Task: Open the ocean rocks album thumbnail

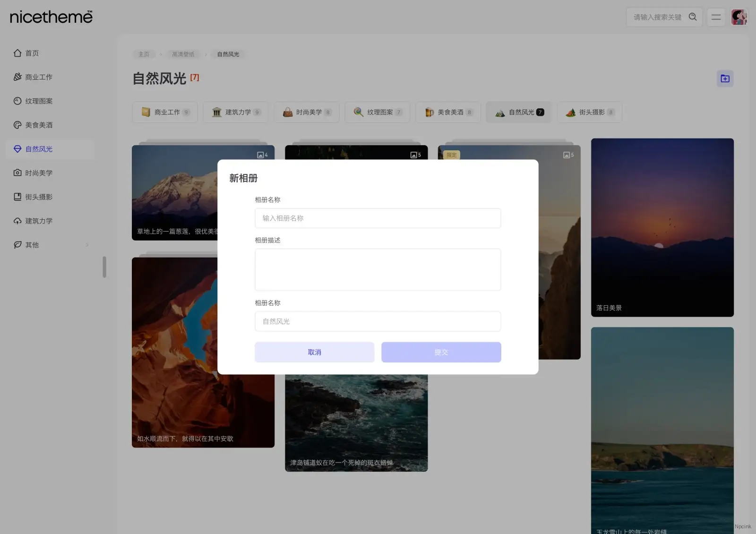Action: click(356, 423)
